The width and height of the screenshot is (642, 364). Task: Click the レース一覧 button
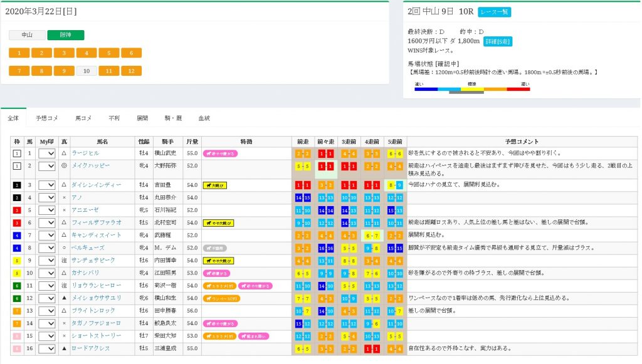click(495, 12)
